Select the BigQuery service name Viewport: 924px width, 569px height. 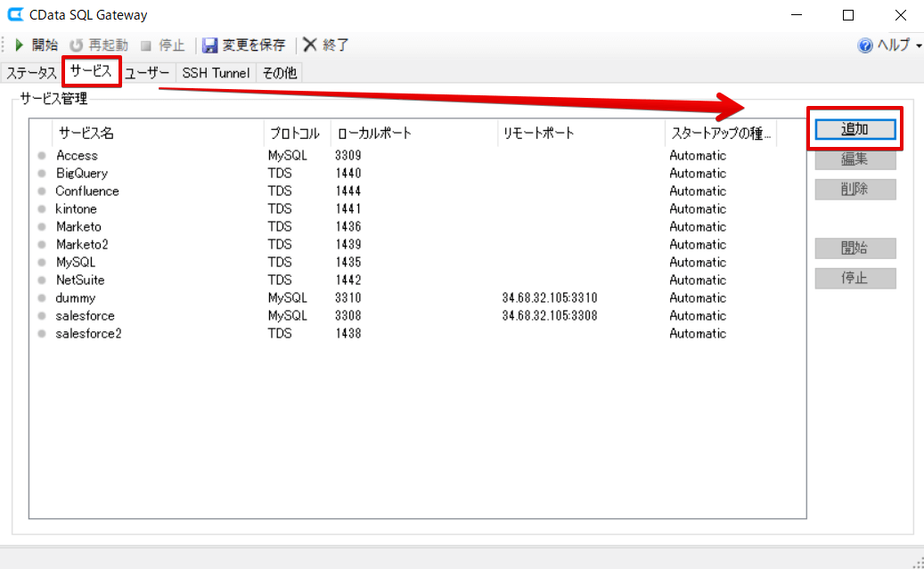click(x=82, y=173)
